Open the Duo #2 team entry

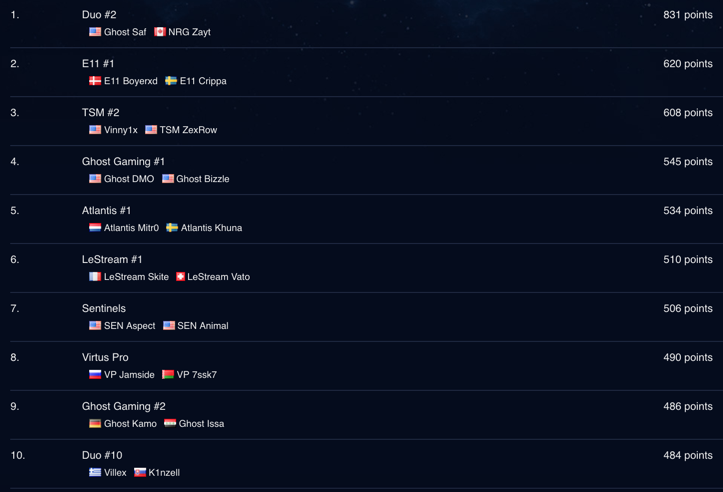99,15
